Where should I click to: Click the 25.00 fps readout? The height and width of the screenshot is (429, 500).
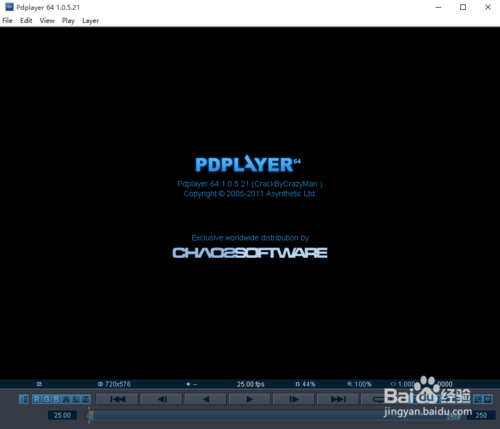[x=251, y=384]
